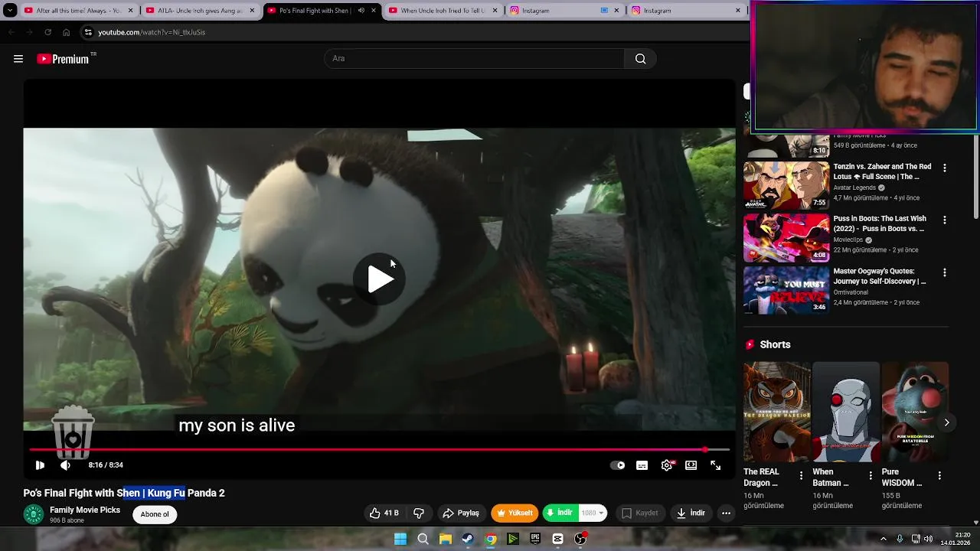This screenshot has height=551, width=980.
Task: Show hidden system tray icons chevron
Action: point(883,539)
